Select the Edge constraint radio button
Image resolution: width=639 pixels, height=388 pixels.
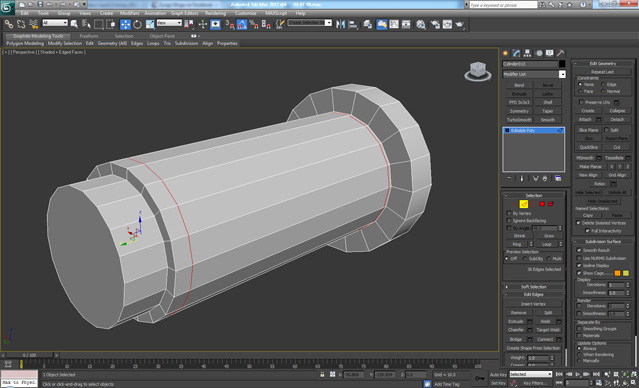click(x=603, y=84)
